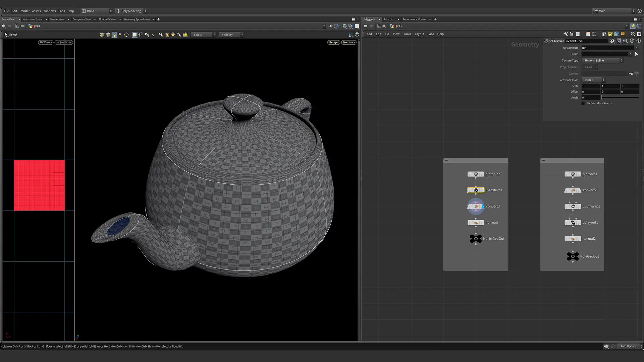
Task: Open network editor search magnifier icon
Action: point(633,34)
